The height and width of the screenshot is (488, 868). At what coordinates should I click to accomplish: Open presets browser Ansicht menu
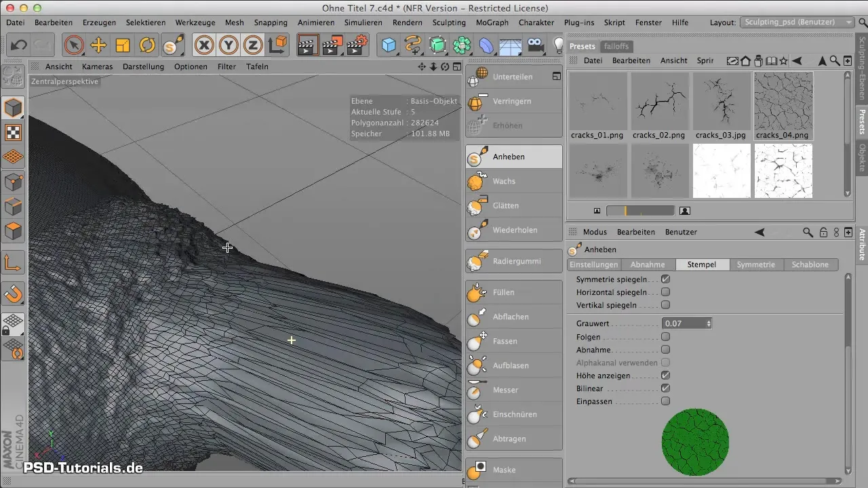[x=674, y=60]
